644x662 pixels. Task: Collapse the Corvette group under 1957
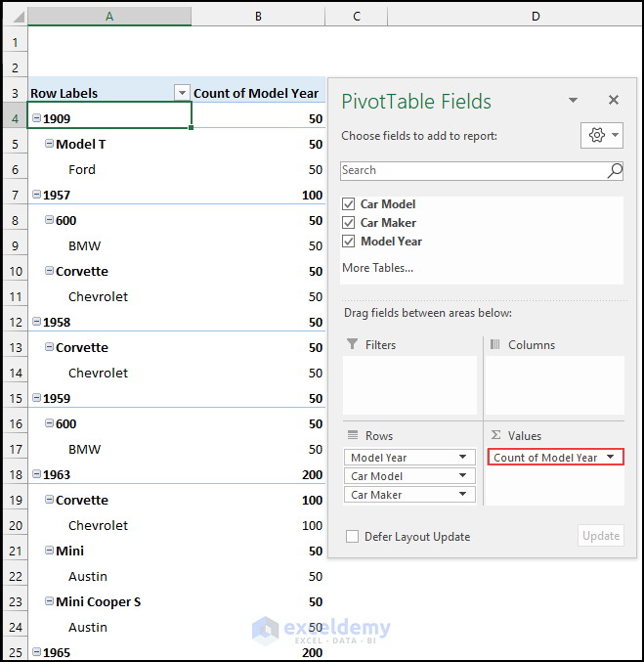click(x=50, y=271)
